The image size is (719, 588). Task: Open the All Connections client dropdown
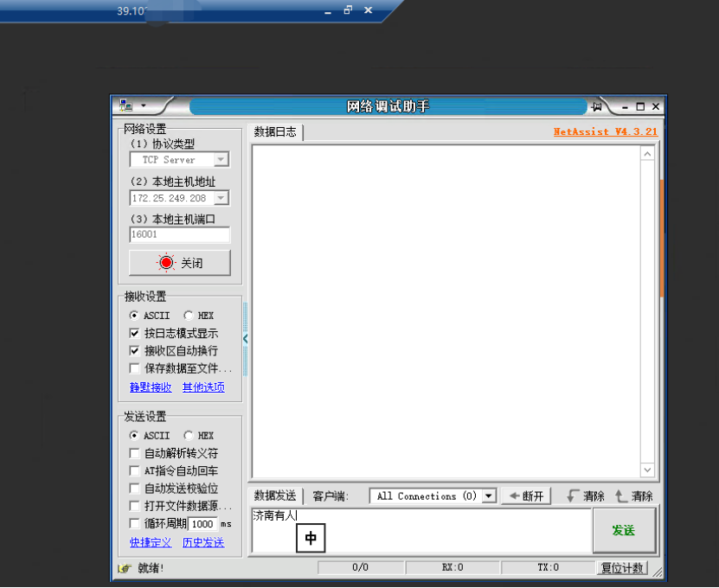[489, 496]
